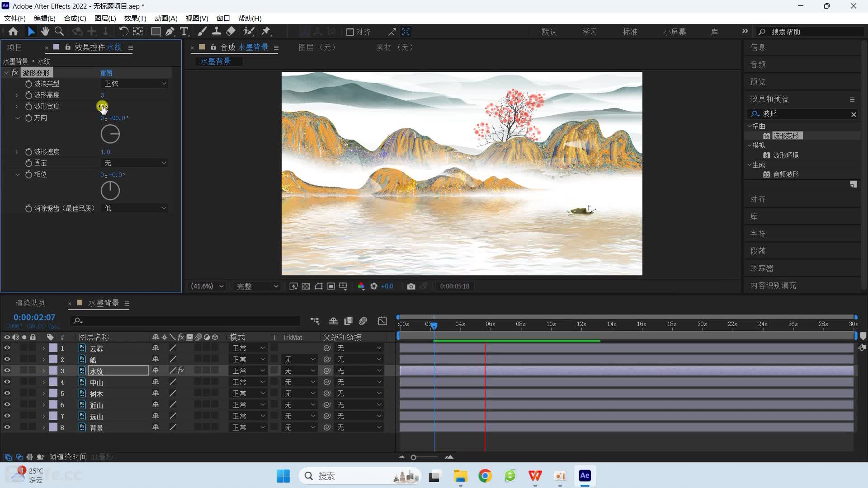
Task: Switch to the 默认 workspace
Action: (x=549, y=32)
